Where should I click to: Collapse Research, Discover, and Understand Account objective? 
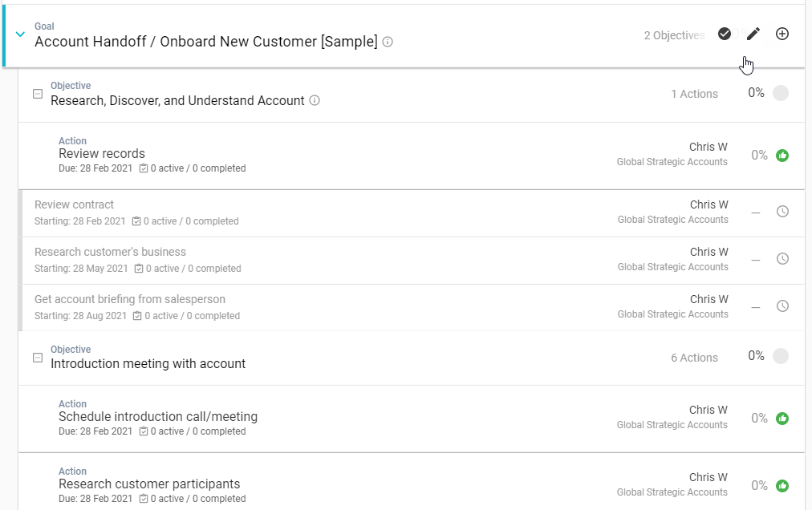point(37,94)
